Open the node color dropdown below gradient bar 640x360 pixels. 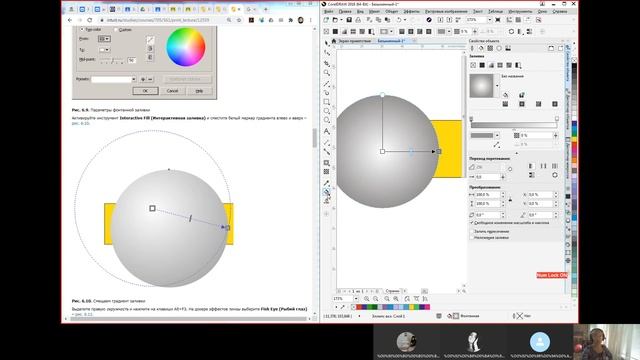point(497,136)
